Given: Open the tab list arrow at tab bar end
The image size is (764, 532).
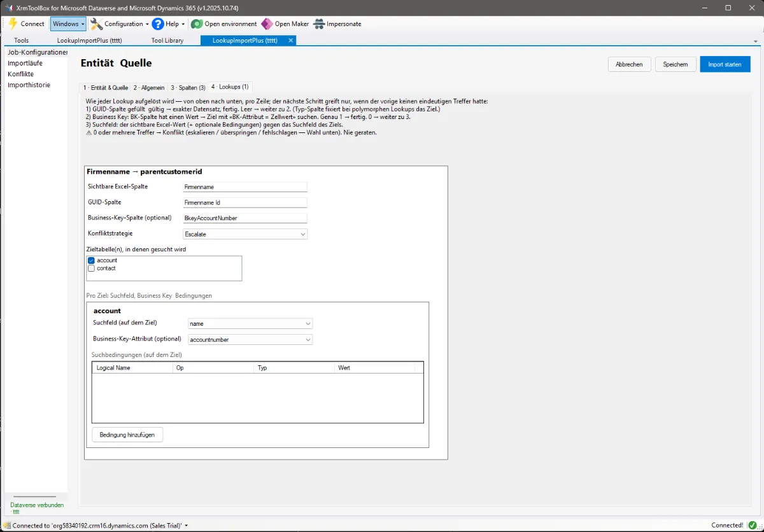Looking at the screenshot, I should pyautogui.click(x=756, y=41).
